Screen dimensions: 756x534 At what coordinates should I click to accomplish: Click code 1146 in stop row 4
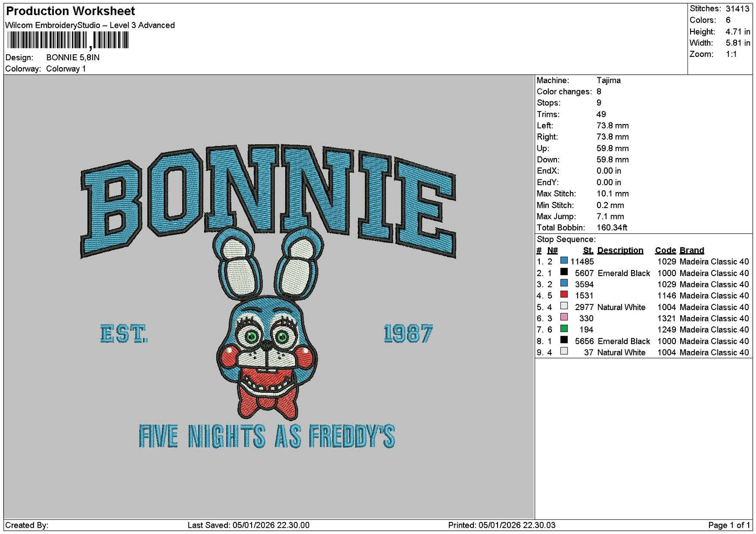click(x=667, y=296)
